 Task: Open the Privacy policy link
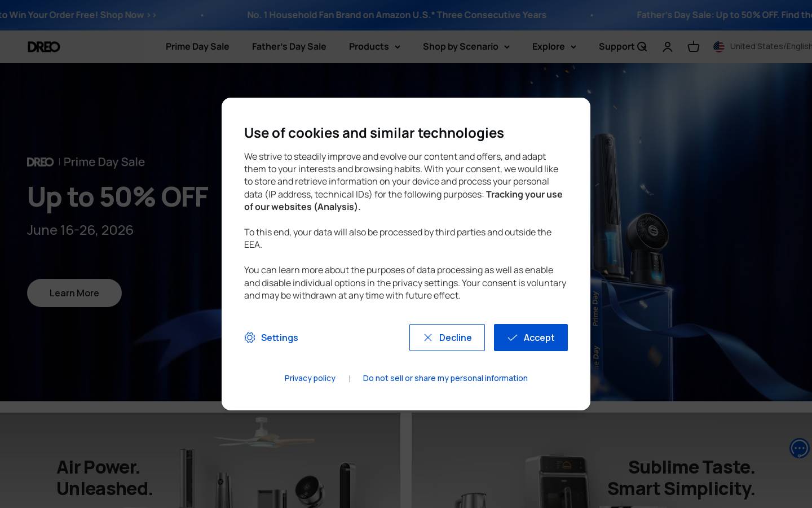[310, 378]
